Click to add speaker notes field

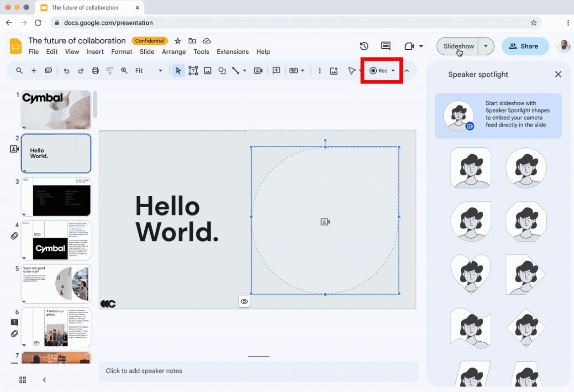click(258, 371)
